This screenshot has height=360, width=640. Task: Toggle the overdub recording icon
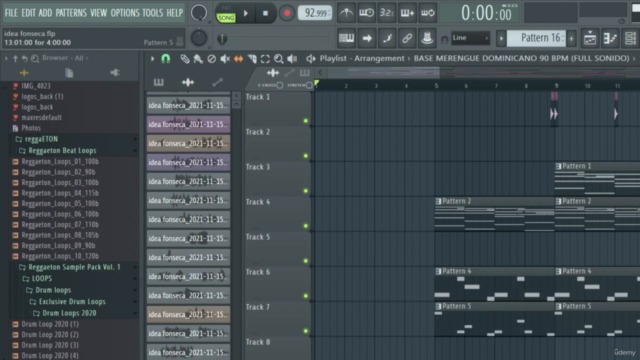(x=407, y=13)
